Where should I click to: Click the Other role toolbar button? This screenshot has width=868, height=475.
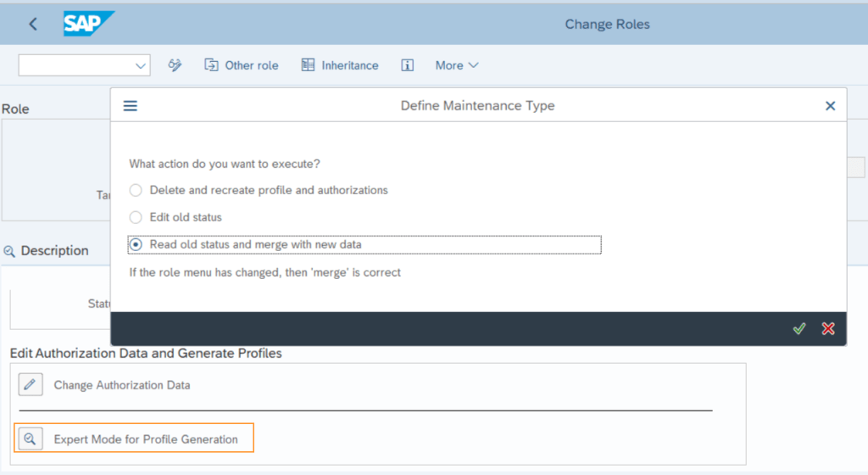[x=242, y=65]
